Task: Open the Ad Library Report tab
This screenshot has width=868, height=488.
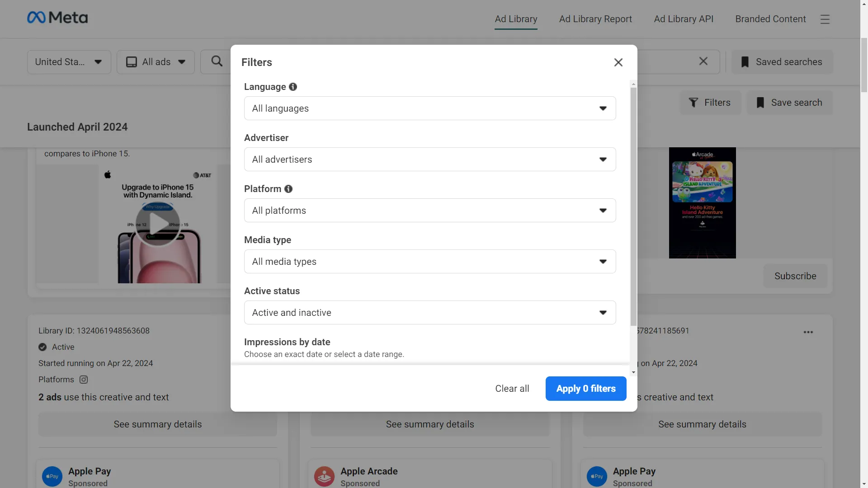Action: (595, 19)
